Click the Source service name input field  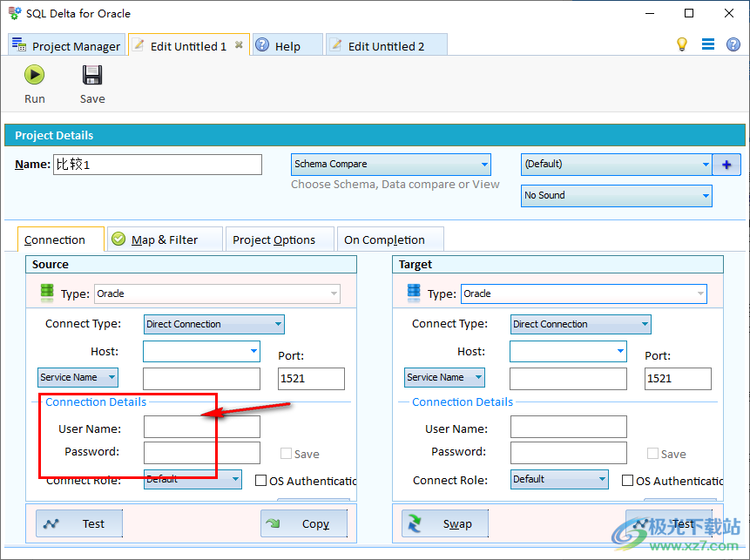point(201,379)
